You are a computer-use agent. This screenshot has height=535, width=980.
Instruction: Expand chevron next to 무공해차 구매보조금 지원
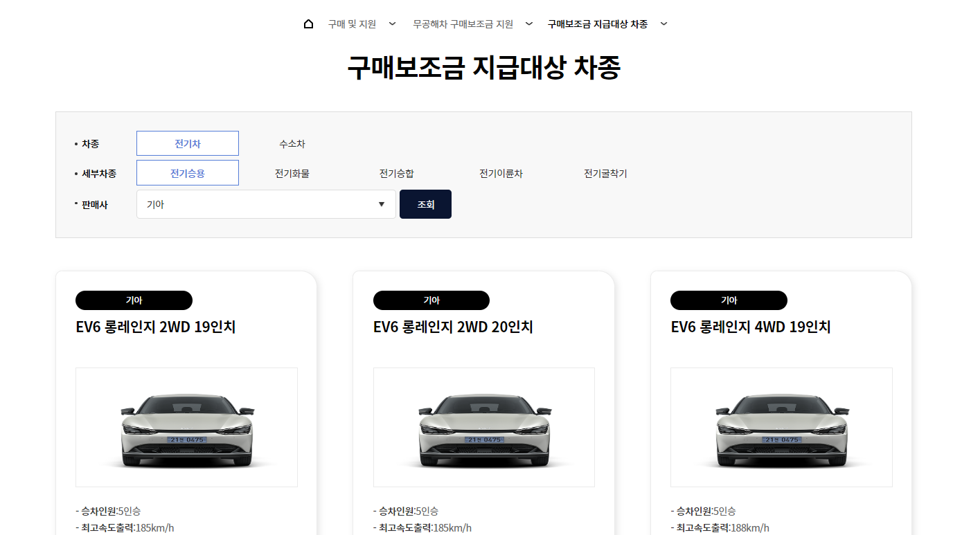click(529, 24)
